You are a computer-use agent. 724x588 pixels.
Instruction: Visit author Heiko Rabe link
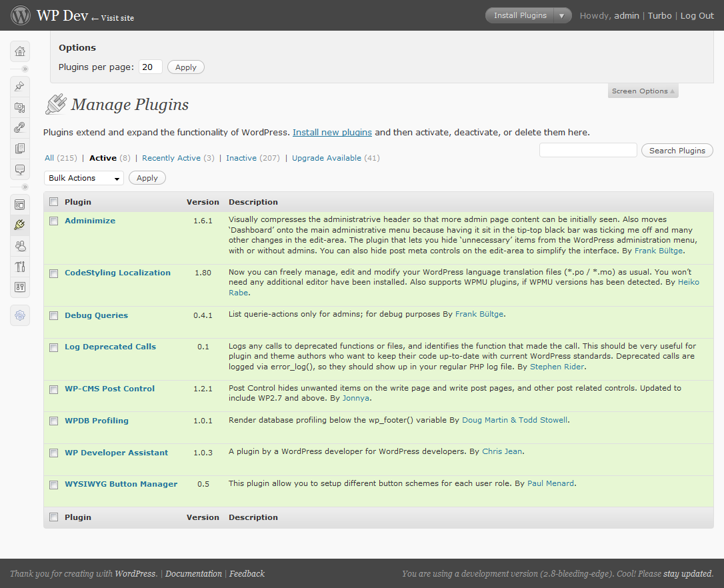pyautogui.click(x=688, y=282)
